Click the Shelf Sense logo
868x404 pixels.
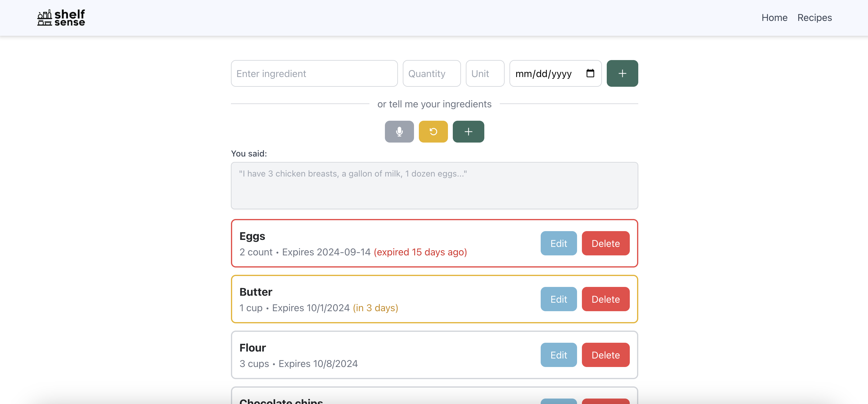click(x=61, y=18)
